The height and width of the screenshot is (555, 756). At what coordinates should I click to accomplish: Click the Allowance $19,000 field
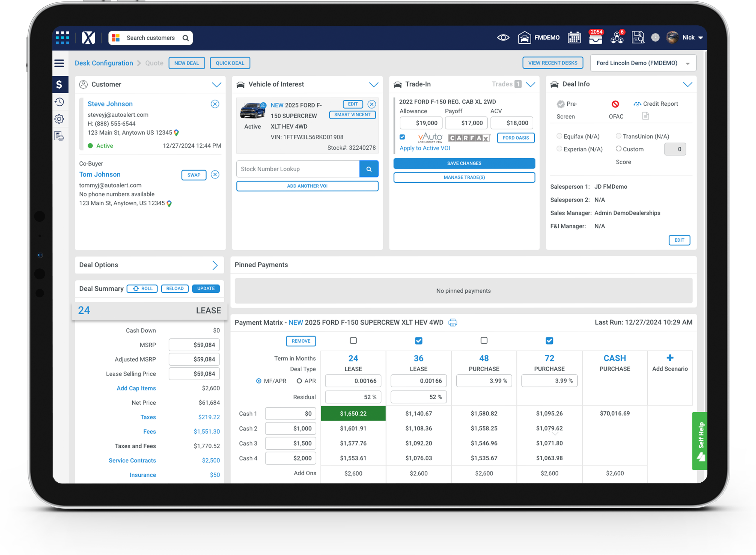pos(421,123)
